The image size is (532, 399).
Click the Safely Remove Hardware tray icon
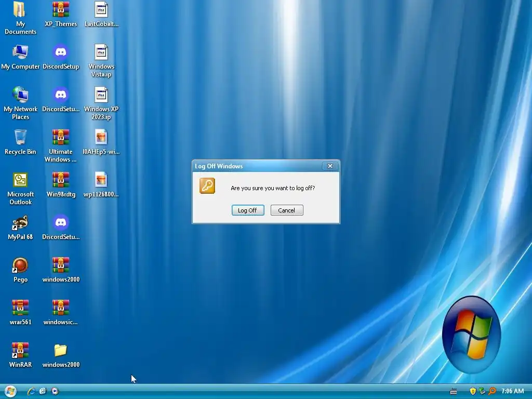point(482,391)
